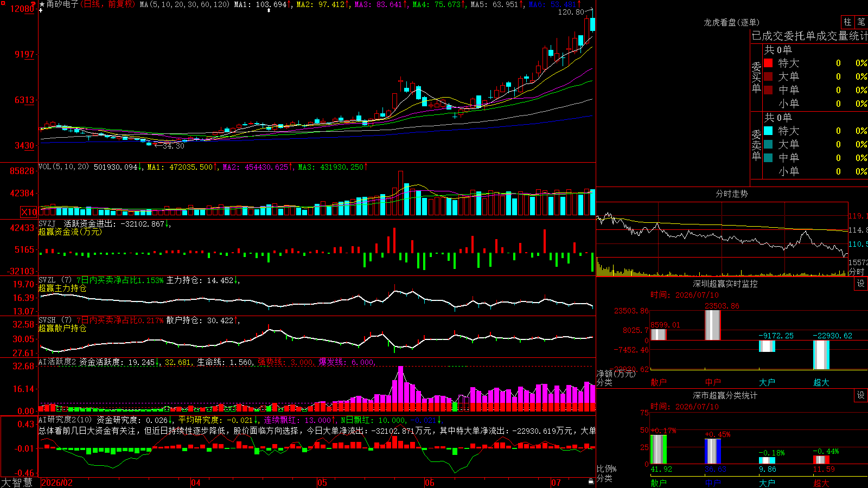Click the 36.63 ratio value
868x488 pixels.
pyautogui.click(x=716, y=469)
